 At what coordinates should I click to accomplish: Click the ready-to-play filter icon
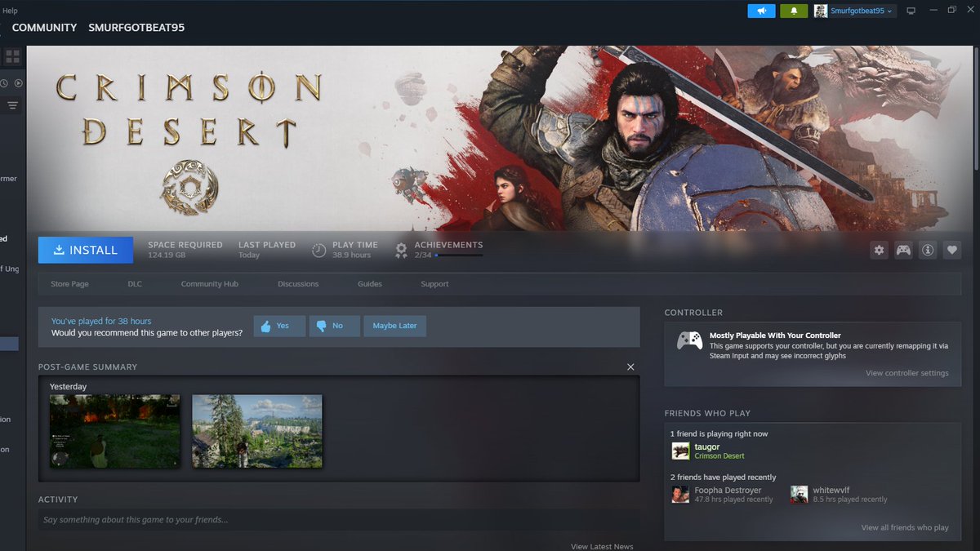[x=19, y=83]
